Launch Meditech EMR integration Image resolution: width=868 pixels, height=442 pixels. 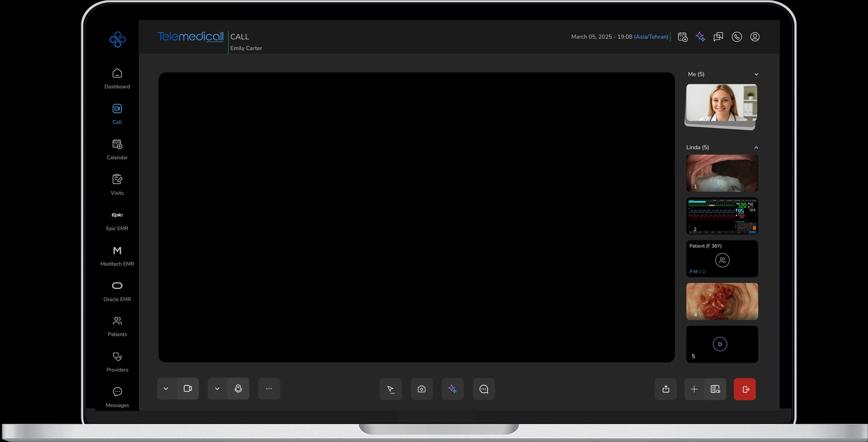[117, 256]
